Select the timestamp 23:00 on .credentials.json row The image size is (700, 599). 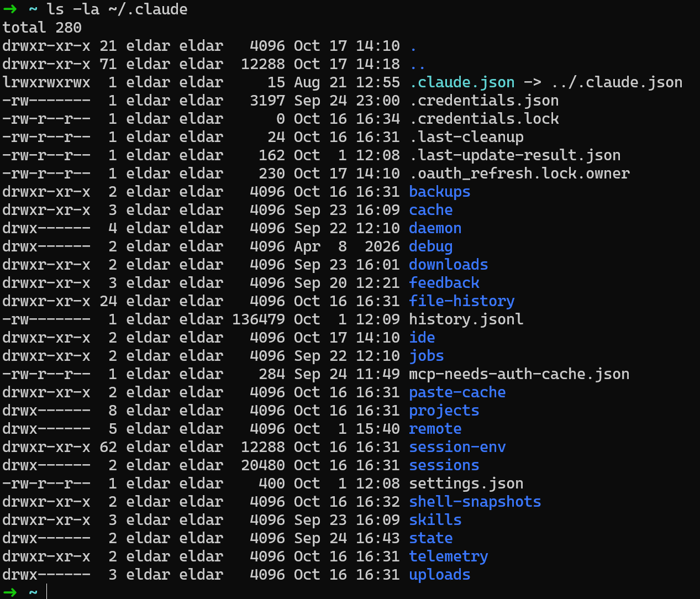378,101
